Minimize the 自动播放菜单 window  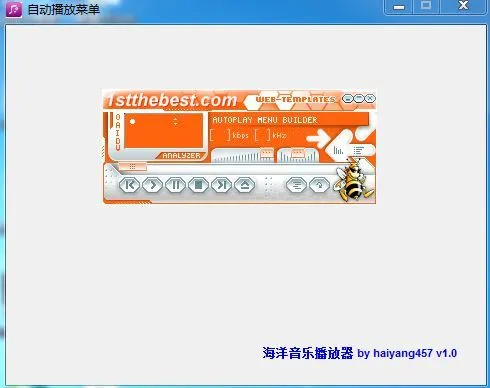399,7
